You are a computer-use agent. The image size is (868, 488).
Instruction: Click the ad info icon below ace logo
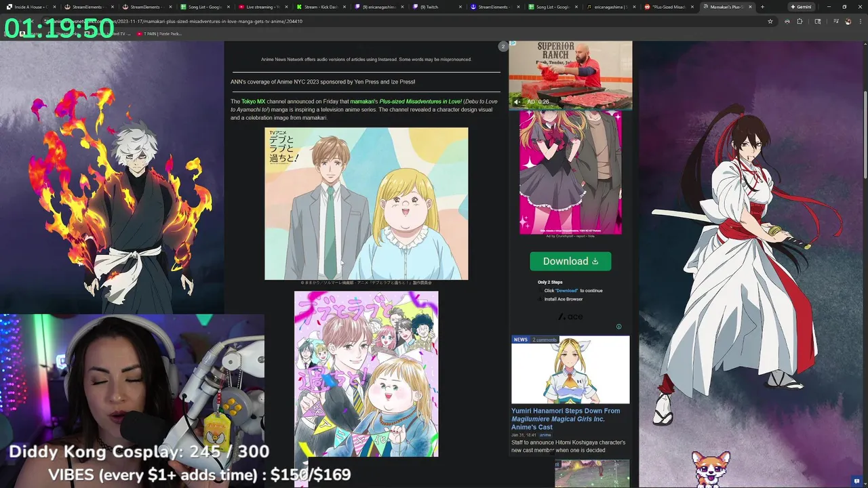pos(618,327)
